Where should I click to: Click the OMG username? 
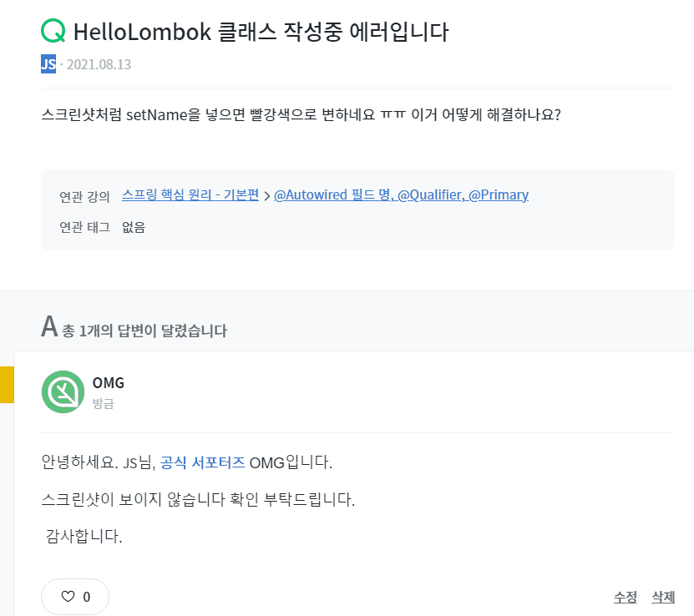click(109, 383)
